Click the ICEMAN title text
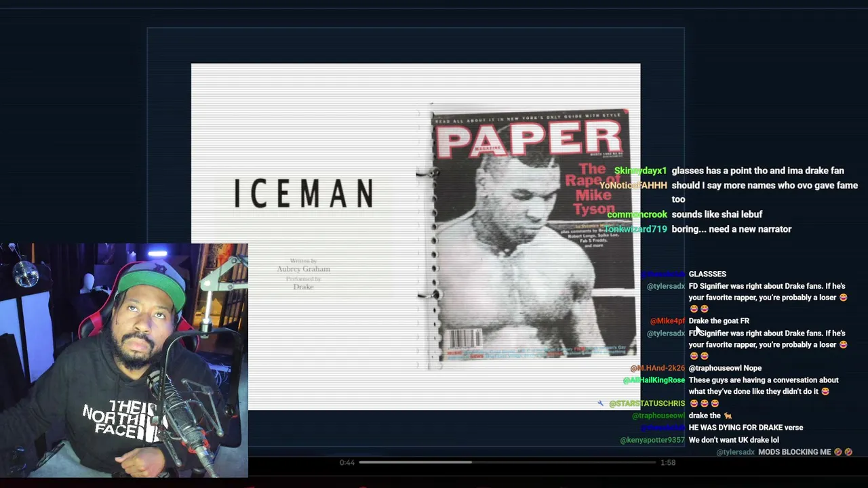Image resolution: width=868 pixels, height=488 pixels. click(x=304, y=194)
